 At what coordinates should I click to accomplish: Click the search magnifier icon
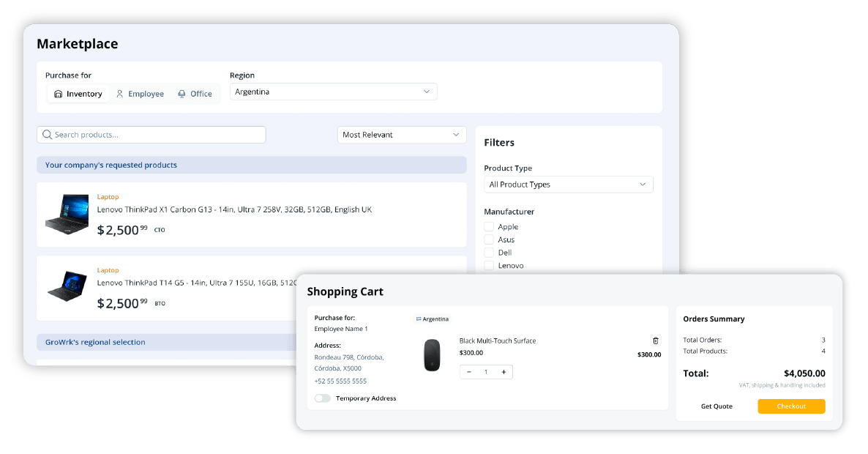(x=45, y=135)
